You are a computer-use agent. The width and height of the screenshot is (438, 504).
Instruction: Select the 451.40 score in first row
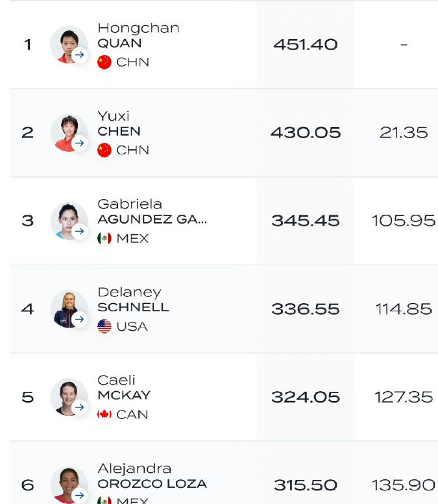coord(305,44)
